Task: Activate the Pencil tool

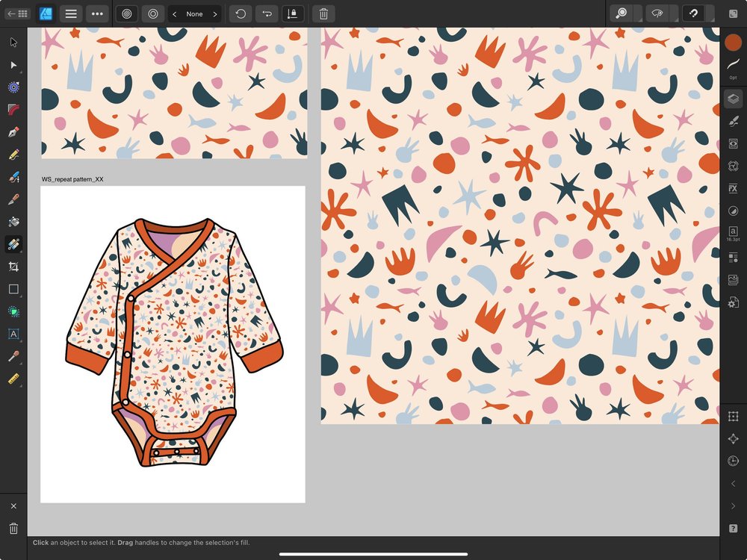Action: (x=13, y=155)
